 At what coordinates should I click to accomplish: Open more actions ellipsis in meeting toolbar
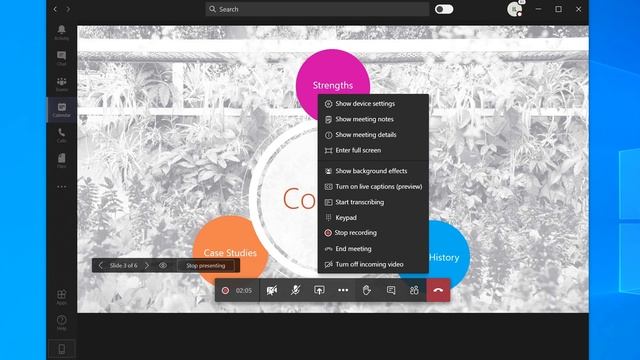(343, 290)
